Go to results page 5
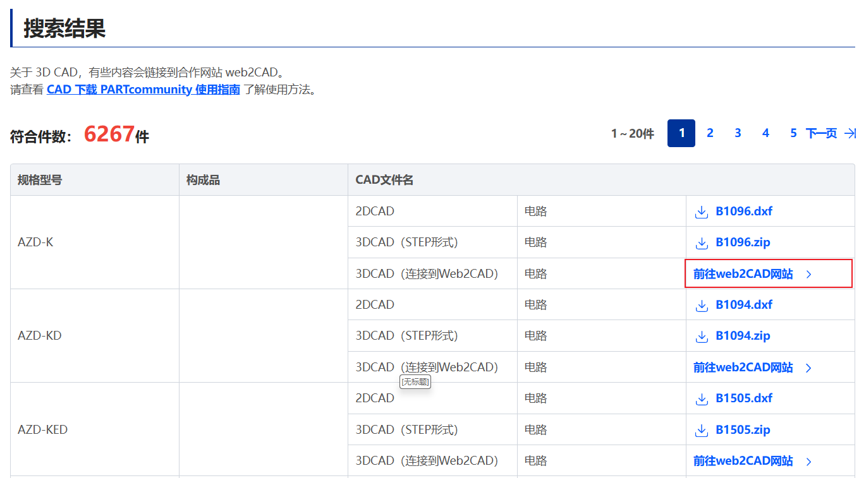 point(793,133)
